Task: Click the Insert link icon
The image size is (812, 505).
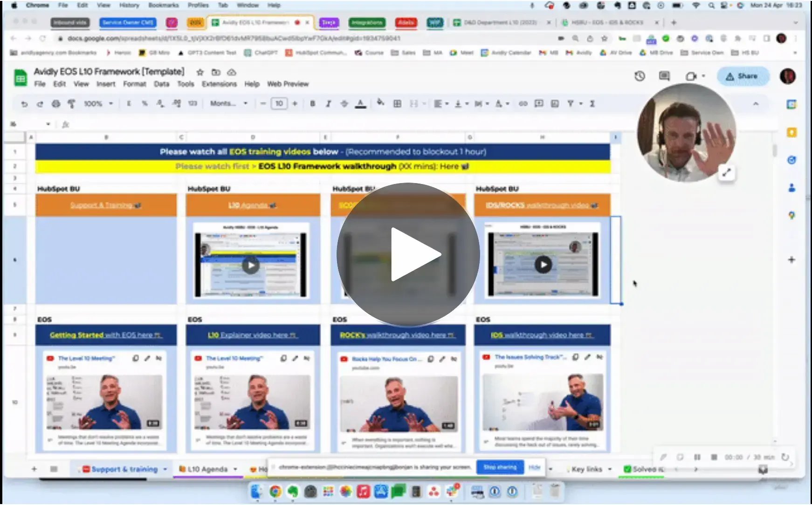Action: click(x=523, y=103)
